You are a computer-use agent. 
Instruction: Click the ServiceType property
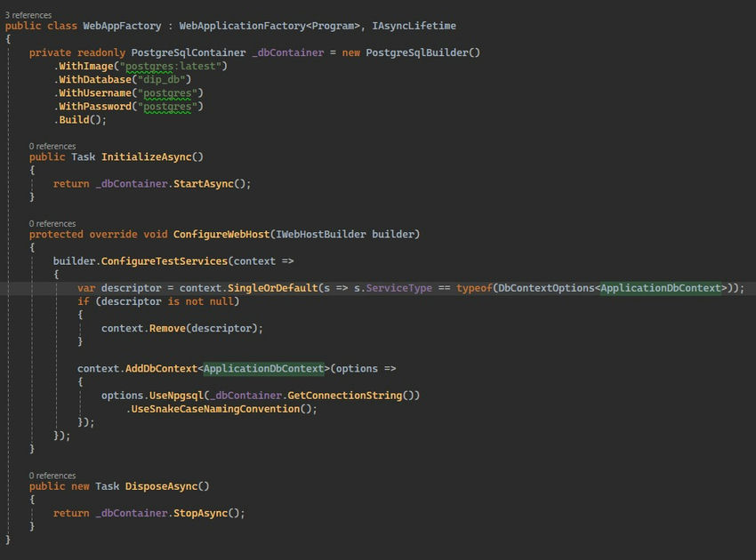(398, 288)
